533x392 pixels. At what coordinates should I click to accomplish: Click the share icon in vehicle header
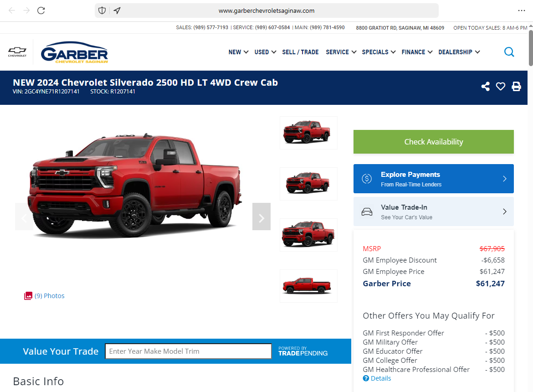486,86
